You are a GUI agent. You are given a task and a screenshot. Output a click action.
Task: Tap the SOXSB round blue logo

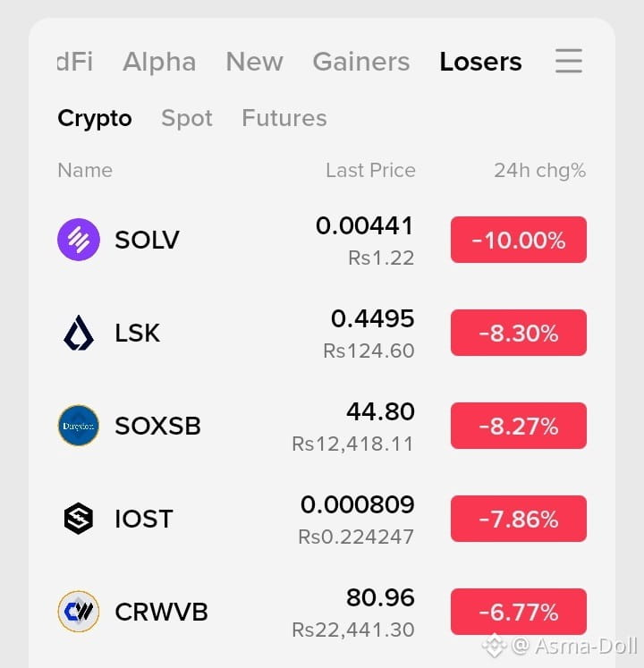(x=79, y=425)
